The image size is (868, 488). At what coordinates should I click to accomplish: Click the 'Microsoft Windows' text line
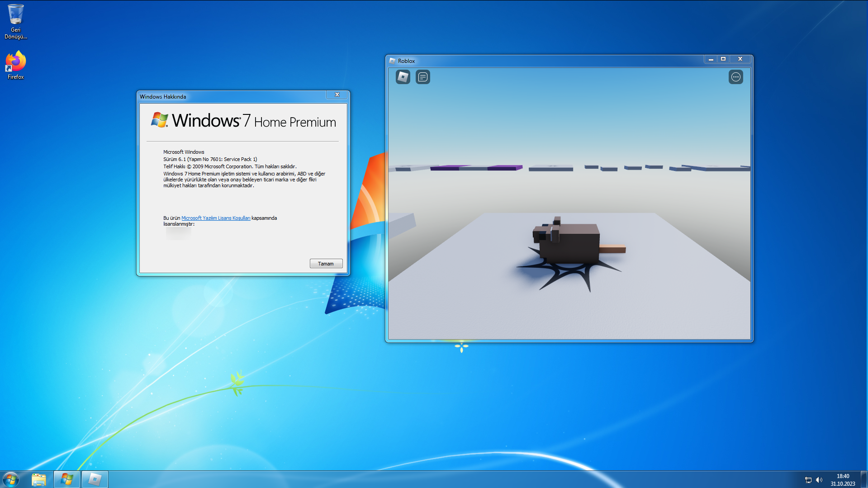point(184,152)
